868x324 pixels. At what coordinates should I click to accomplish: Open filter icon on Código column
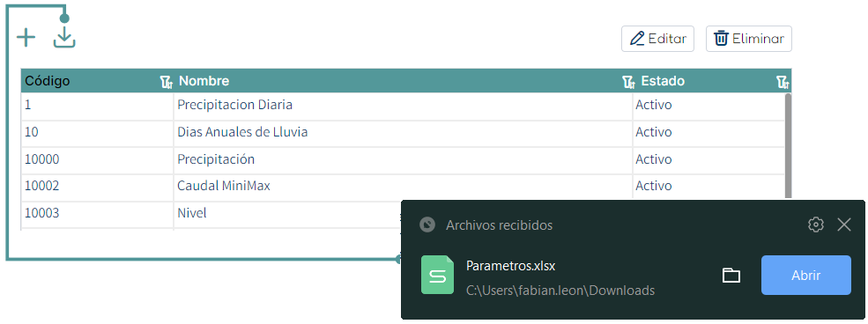pyautogui.click(x=166, y=82)
